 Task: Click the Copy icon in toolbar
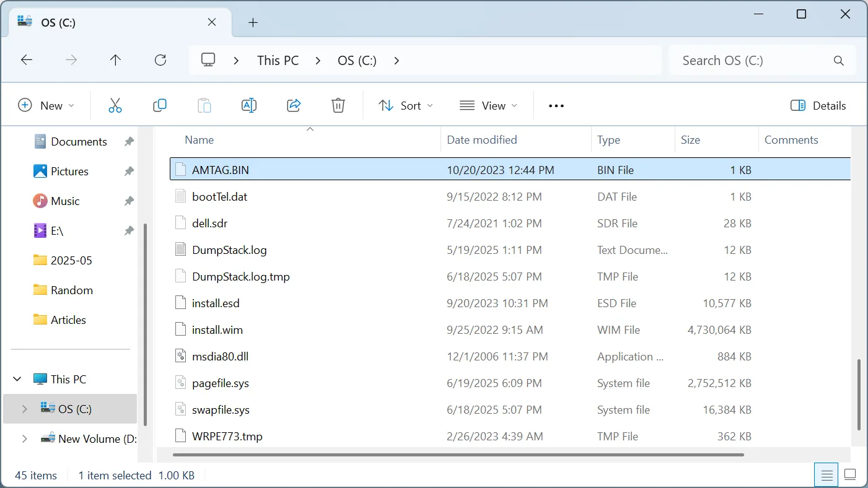click(x=160, y=105)
